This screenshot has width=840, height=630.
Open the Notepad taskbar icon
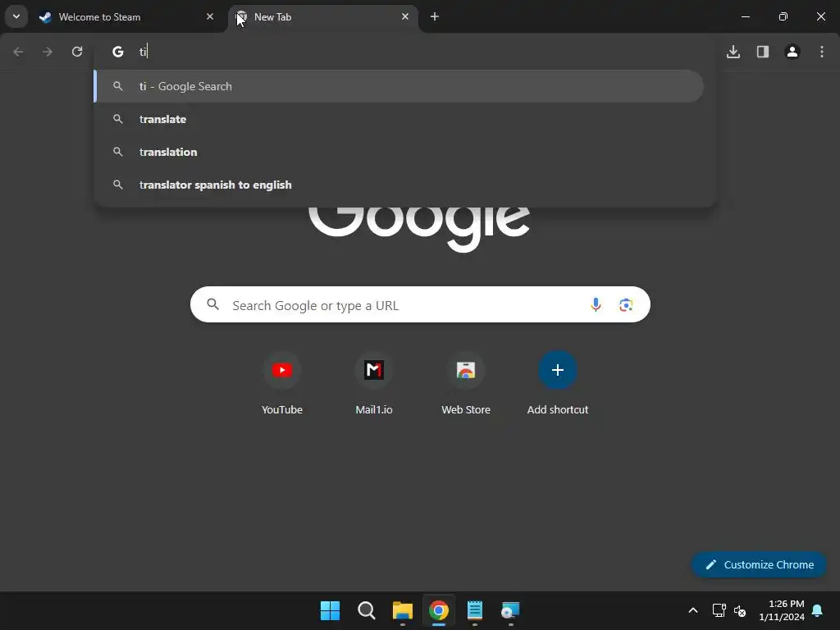tap(475, 610)
